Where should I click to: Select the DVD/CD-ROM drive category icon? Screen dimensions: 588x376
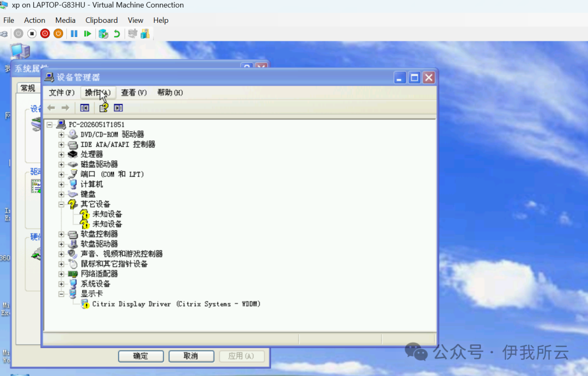point(73,134)
